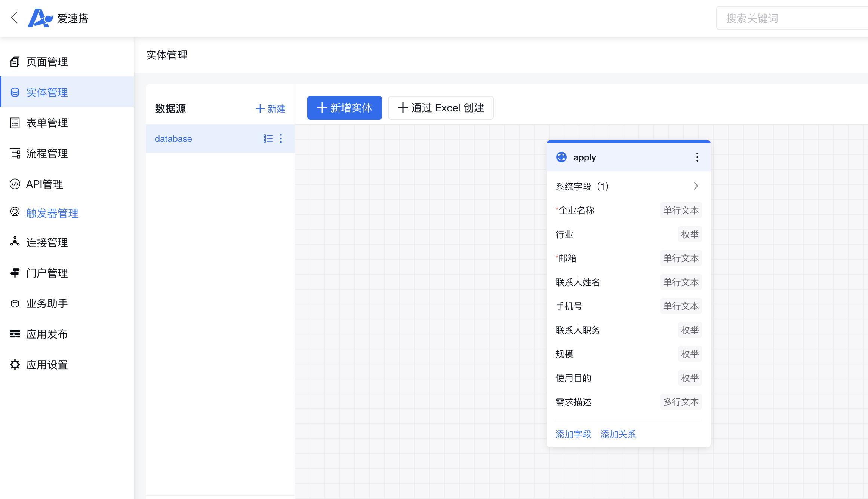The image size is (868, 499).
Task: Click the 触发器管理 trigger icon
Action: [x=15, y=212]
